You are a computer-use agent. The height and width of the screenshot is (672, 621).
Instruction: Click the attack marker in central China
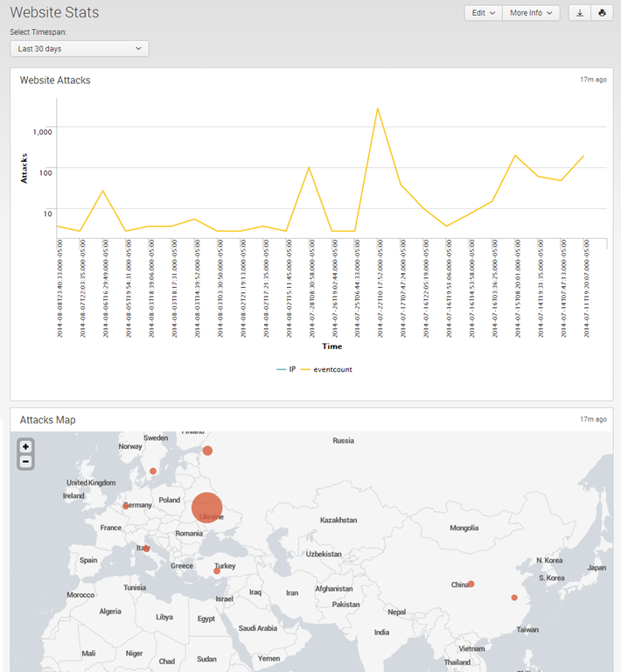click(x=471, y=584)
